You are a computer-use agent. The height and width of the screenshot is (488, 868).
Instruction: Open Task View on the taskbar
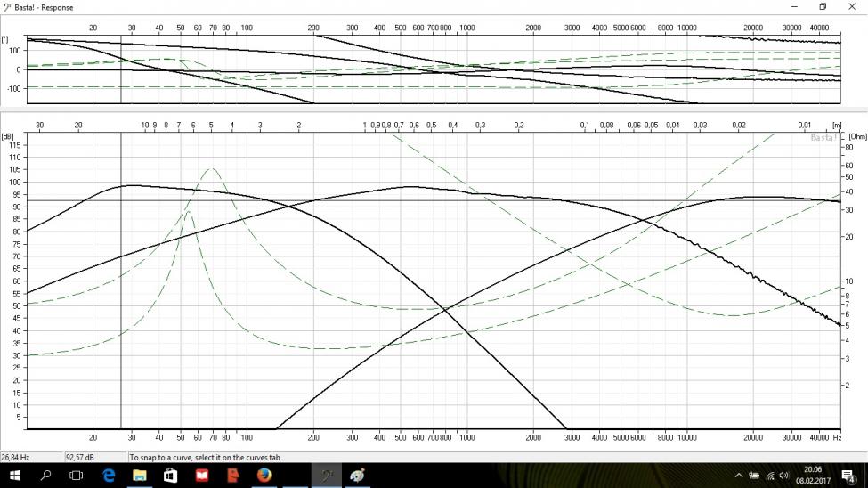click(77, 476)
